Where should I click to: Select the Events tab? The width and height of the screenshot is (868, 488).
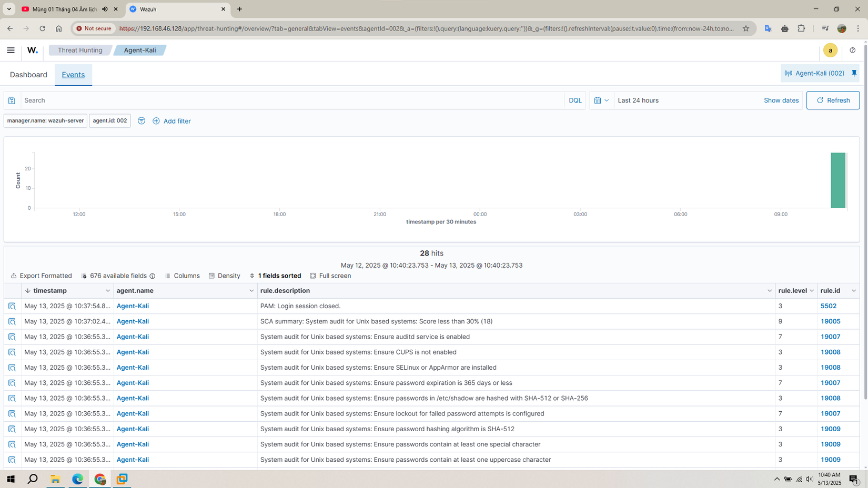[x=73, y=75]
